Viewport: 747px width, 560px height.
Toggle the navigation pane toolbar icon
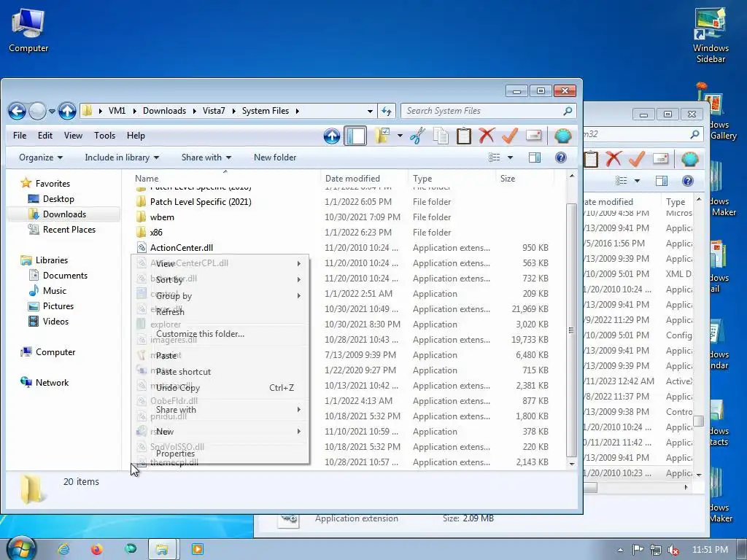pos(355,136)
